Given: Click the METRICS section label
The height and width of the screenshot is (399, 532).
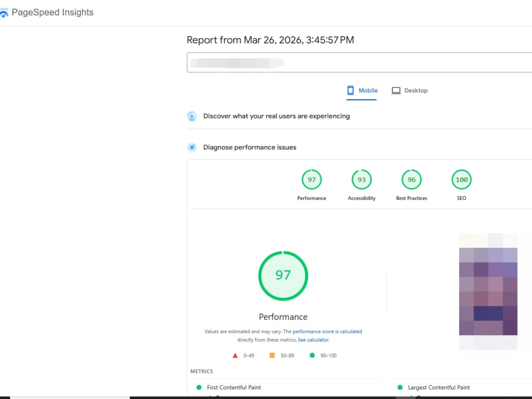Looking at the screenshot, I should 202,371.
